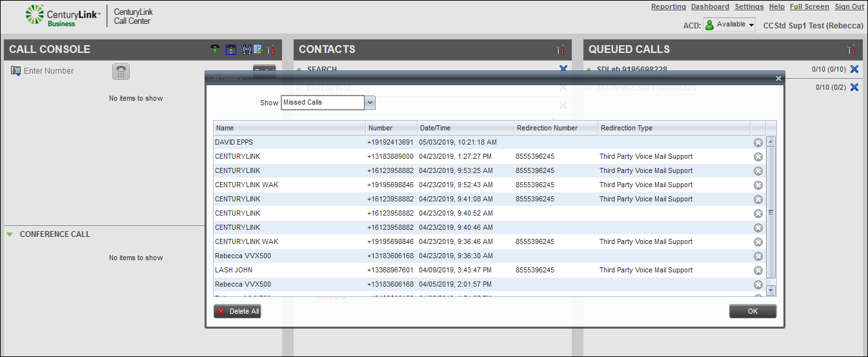The image size is (868, 357).
Task: Close the SDLab 9195698228 queue with blue X
Action: coord(854,69)
